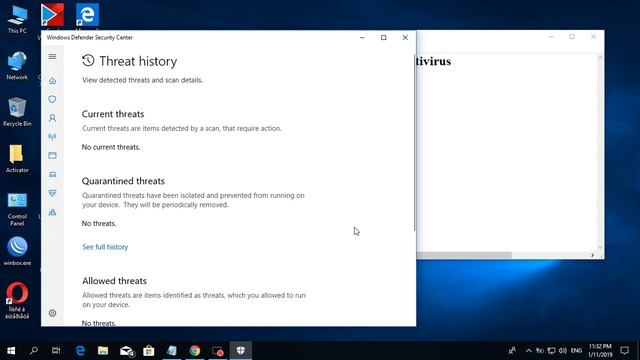Click ENG language indicator in taskbar
This screenshot has width=640, height=360.
[x=576, y=351]
